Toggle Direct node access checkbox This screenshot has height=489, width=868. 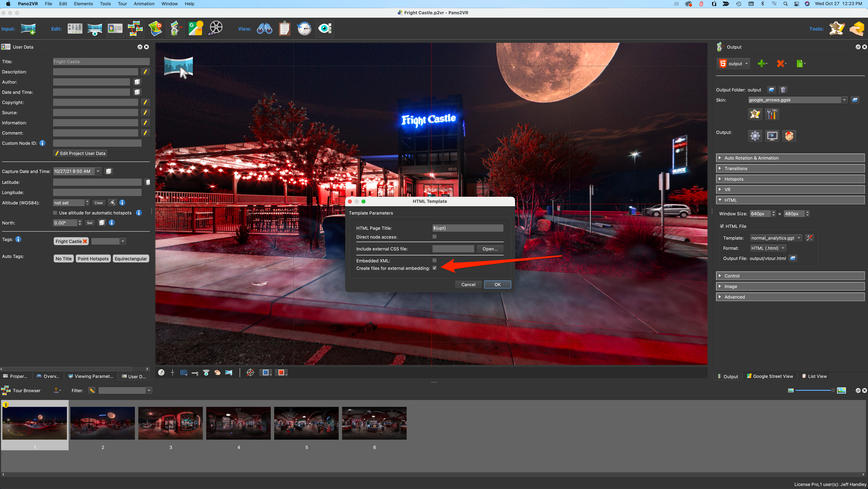click(434, 237)
